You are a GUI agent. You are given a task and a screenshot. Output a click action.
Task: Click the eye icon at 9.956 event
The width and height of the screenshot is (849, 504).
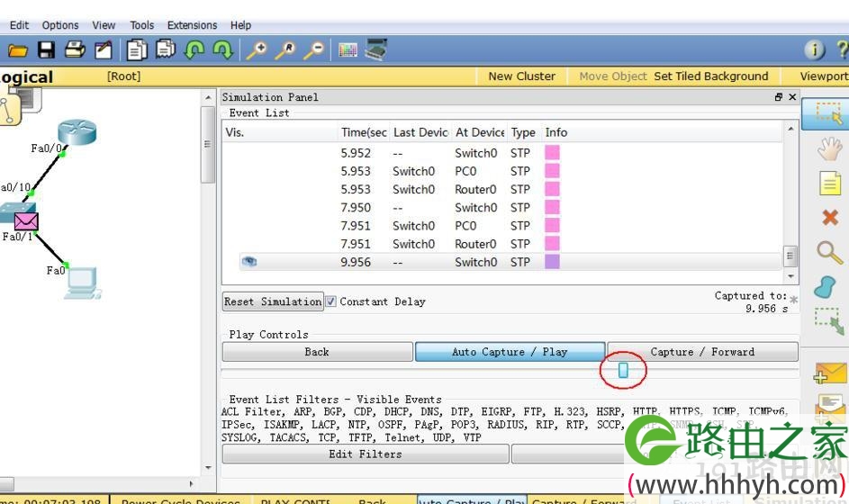pos(249,262)
